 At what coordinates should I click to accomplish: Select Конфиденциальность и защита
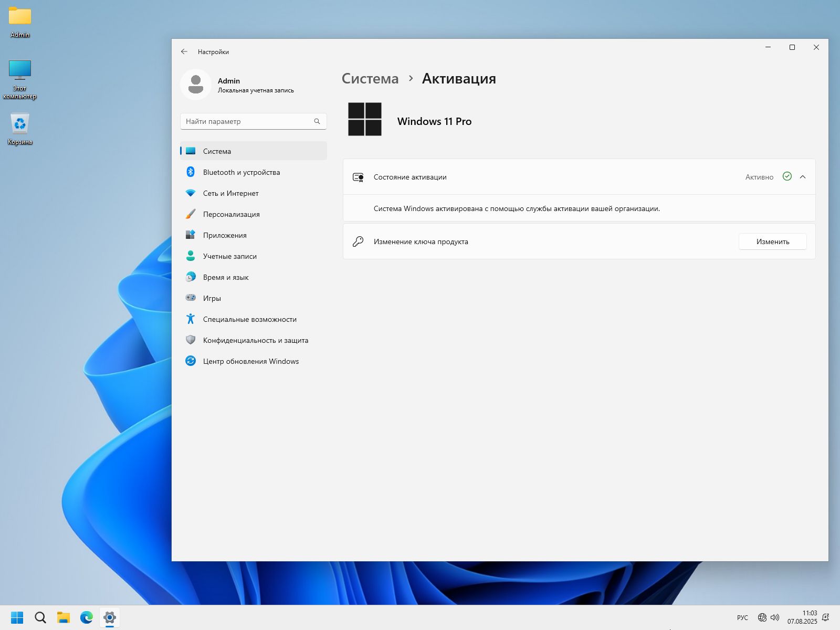pos(253,340)
